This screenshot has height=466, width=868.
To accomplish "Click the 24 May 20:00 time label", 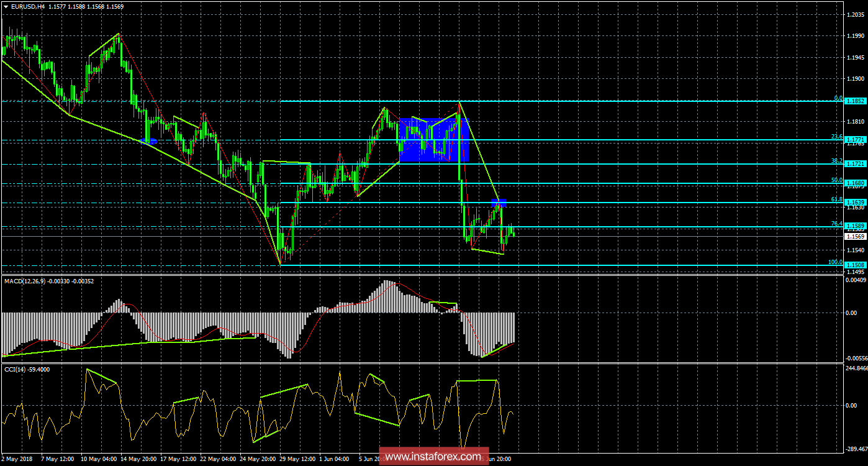I will (x=258, y=459).
